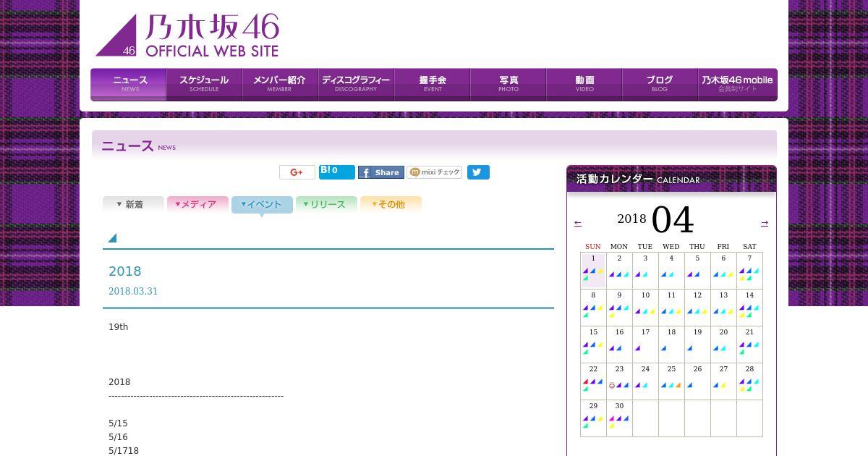Click the Facebook Share button
This screenshot has height=456, width=868.
381,172
